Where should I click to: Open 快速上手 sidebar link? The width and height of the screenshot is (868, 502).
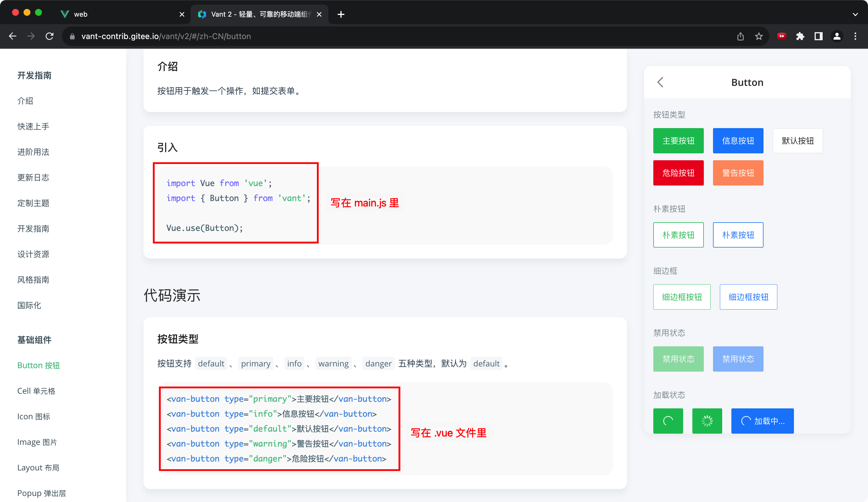pyautogui.click(x=33, y=126)
